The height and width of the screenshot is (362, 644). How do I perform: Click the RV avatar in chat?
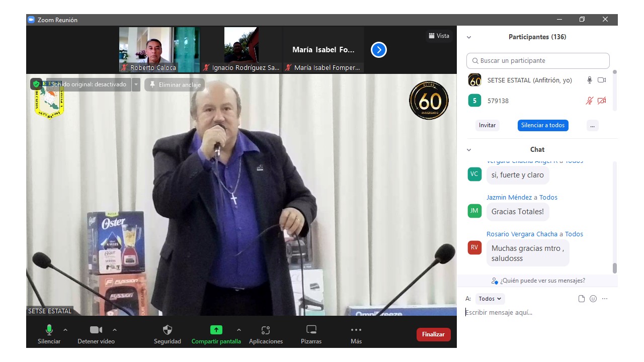click(x=474, y=247)
